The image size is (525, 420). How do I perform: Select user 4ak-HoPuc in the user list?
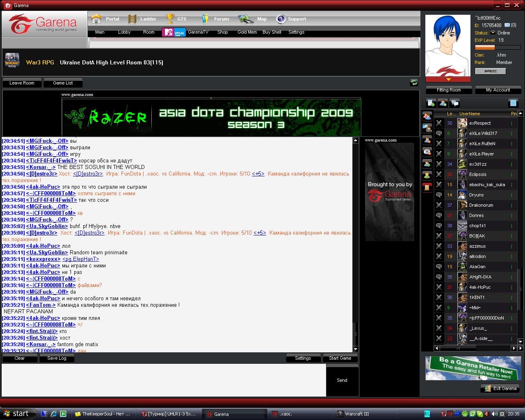tap(476, 287)
